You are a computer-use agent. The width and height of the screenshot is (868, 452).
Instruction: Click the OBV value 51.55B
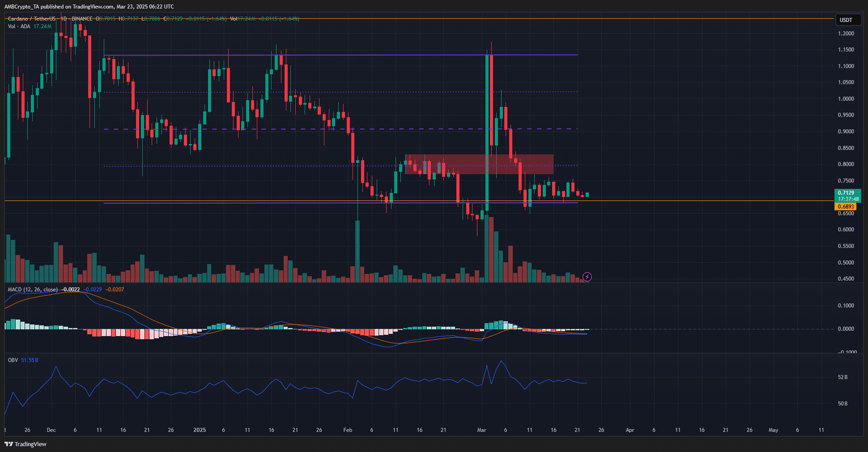coord(29,360)
